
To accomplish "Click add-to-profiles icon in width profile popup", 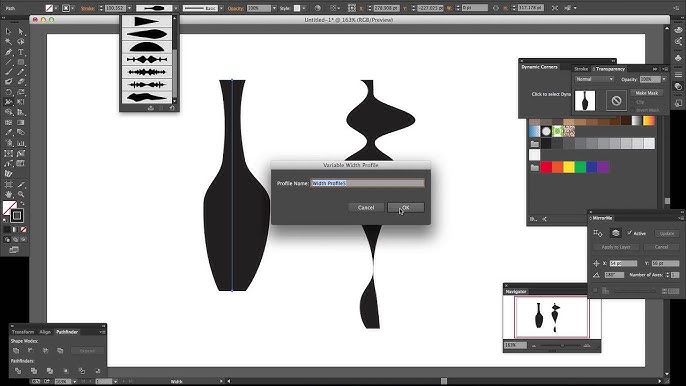I will (150, 108).
